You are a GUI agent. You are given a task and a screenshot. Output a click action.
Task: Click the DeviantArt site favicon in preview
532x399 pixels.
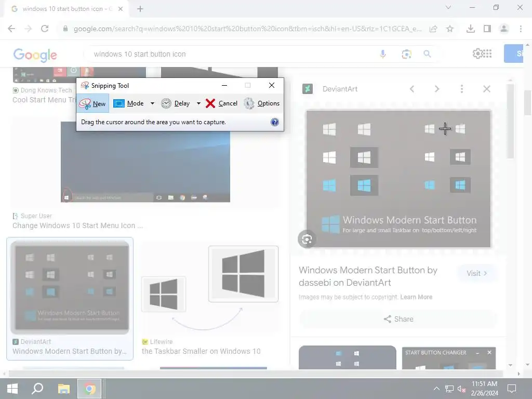tap(308, 89)
